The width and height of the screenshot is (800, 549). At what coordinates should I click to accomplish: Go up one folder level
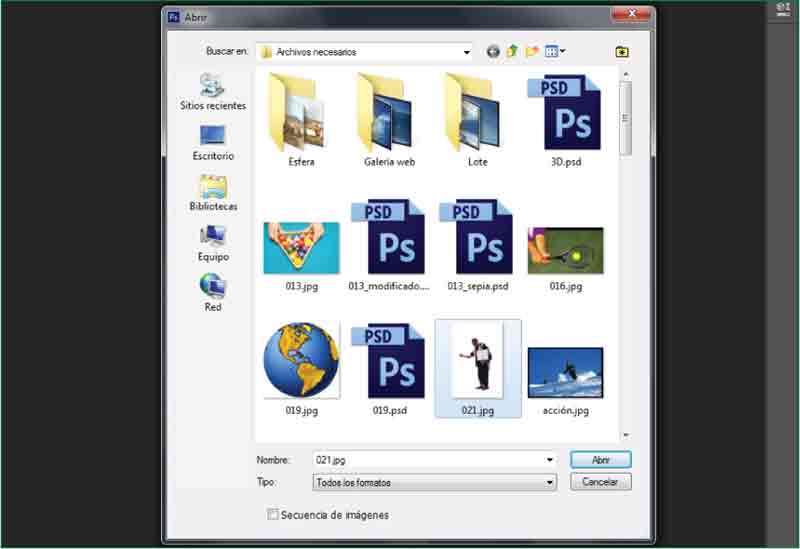click(x=513, y=52)
